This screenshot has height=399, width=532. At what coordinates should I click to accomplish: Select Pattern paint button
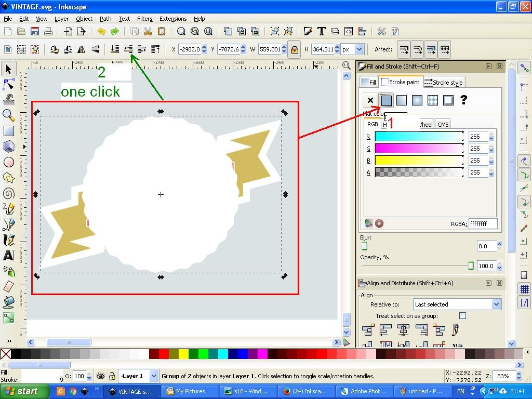[433, 100]
